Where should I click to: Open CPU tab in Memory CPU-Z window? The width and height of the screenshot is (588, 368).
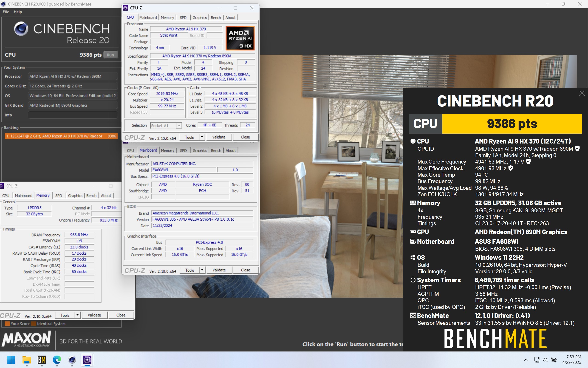tap(6, 195)
